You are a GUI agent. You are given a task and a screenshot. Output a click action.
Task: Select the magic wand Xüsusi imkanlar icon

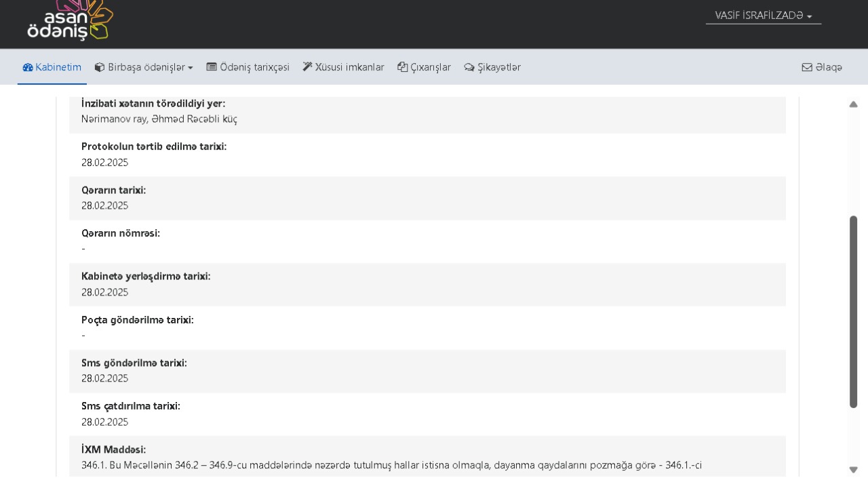(x=307, y=67)
